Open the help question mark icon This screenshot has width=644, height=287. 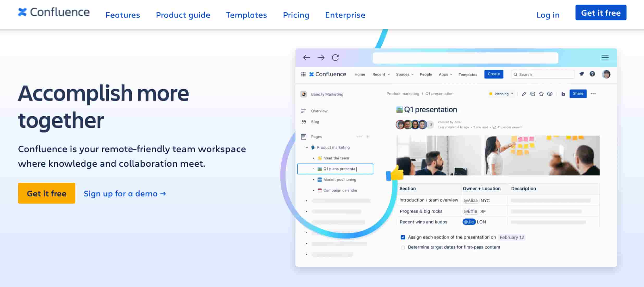[592, 74]
